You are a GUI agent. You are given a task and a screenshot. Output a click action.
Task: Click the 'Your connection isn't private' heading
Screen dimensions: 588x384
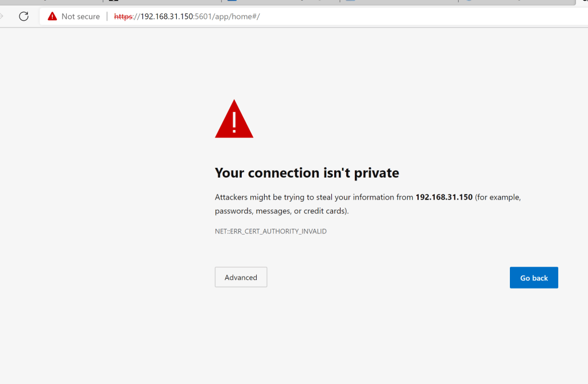307,173
